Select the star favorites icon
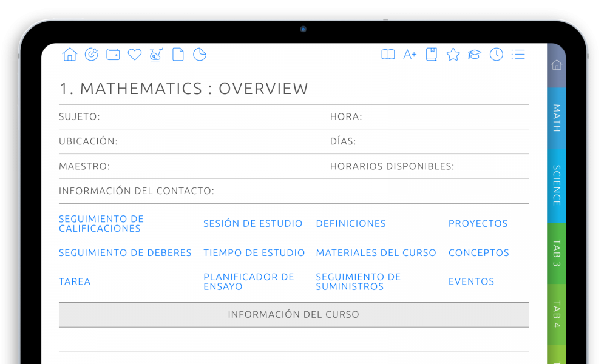This screenshot has width=607, height=364. click(453, 55)
